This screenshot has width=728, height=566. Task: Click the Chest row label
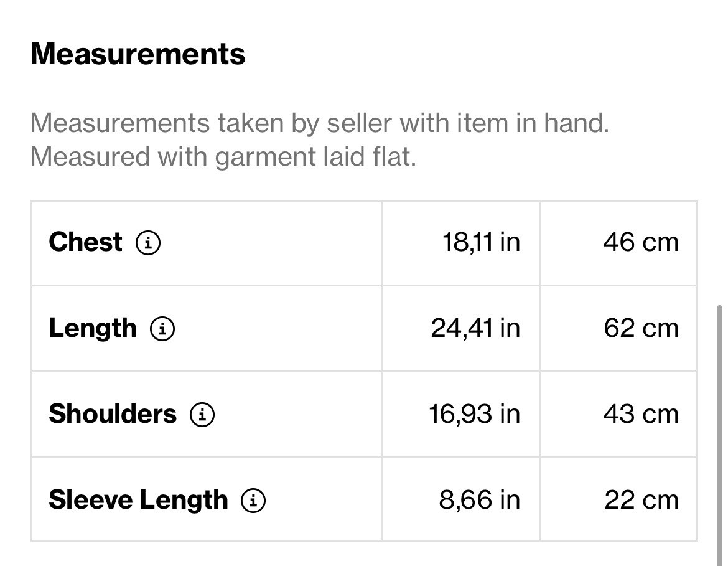(x=85, y=242)
